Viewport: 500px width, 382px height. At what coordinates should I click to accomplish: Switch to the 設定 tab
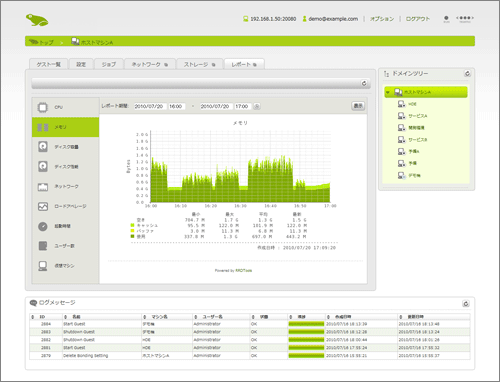coord(81,64)
